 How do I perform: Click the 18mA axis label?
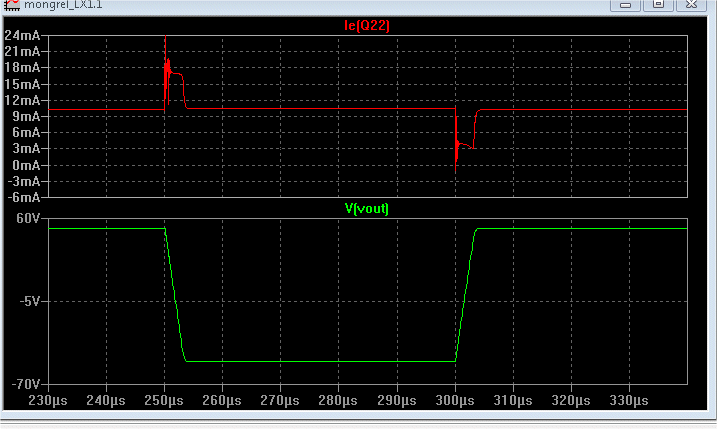tap(22, 68)
